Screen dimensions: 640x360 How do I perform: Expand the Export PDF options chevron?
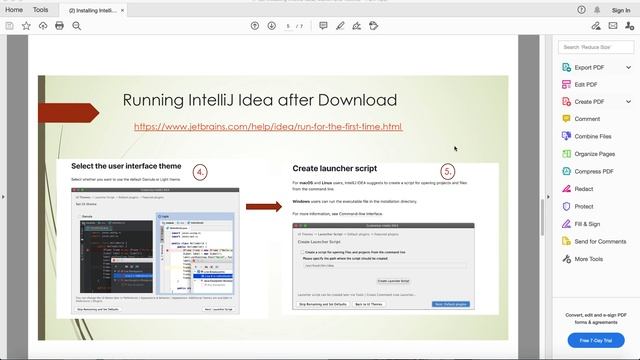tap(629, 67)
